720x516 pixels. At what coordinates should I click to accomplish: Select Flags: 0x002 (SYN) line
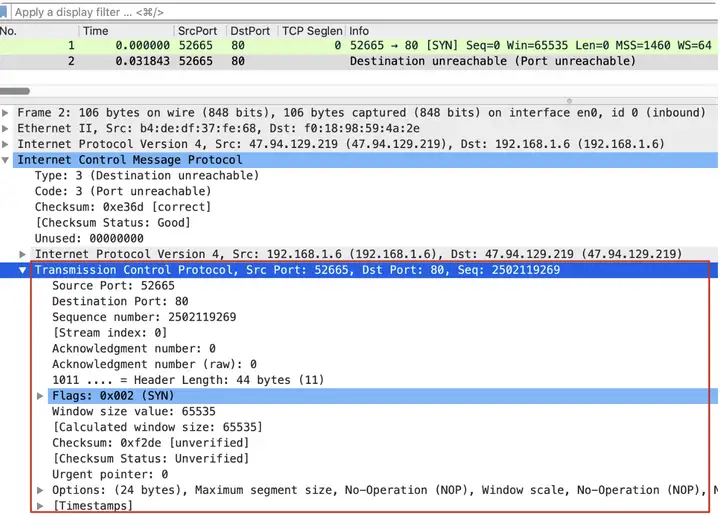(x=382, y=396)
